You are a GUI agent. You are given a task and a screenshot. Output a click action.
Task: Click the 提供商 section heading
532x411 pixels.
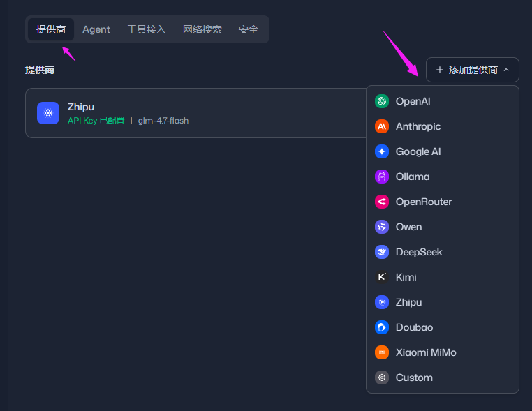pos(40,70)
